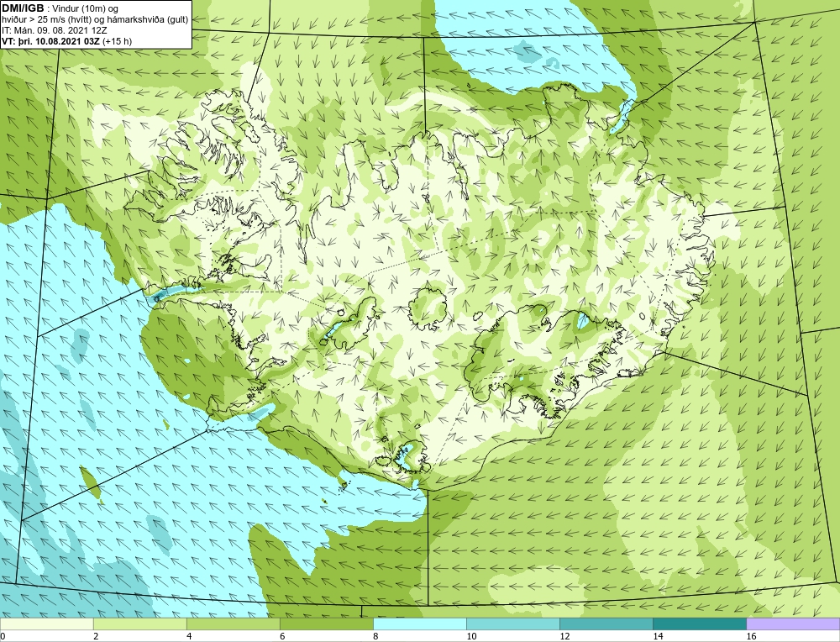This screenshot has width=840, height=642.
Task: Click the 8–10 m/s light cyan legend swatch
Action: [x=419, y=624]
